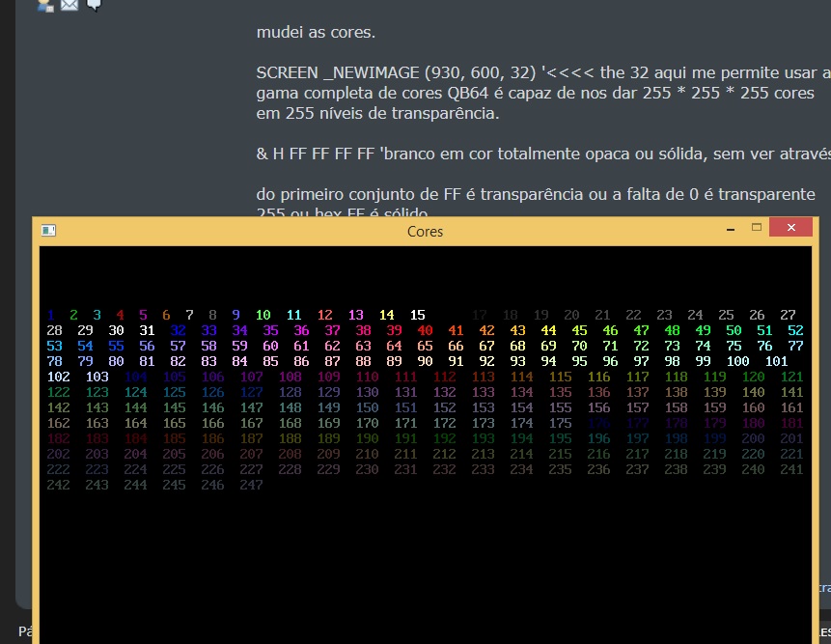Click the white color number 101
Screen dimensions: 831x644
776,361
